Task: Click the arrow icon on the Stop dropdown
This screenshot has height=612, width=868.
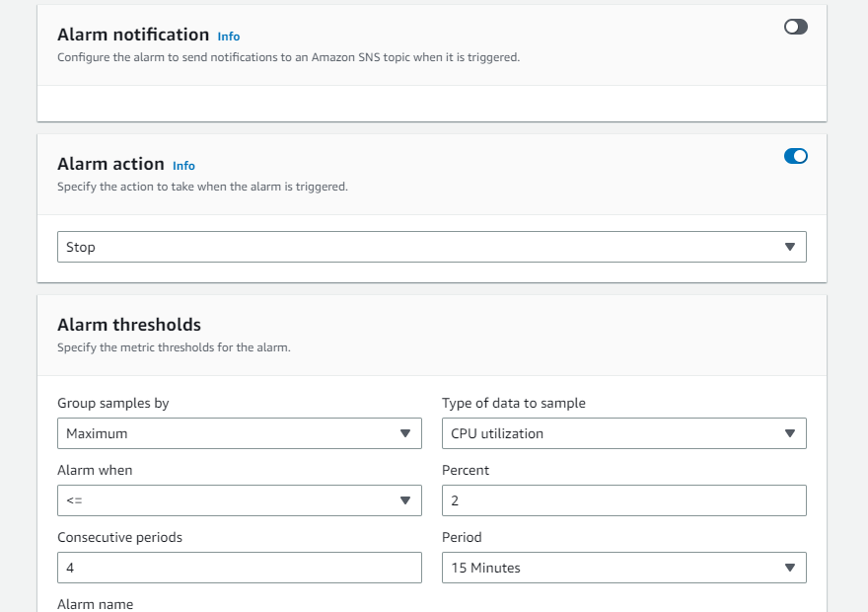Action: [789, 247]
